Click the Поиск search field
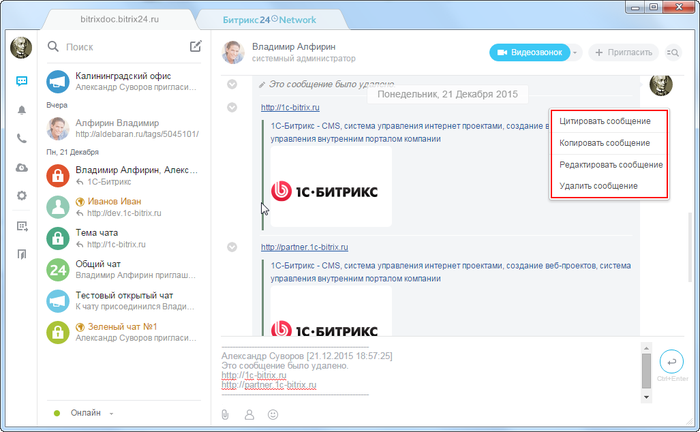 coord(125,47)
